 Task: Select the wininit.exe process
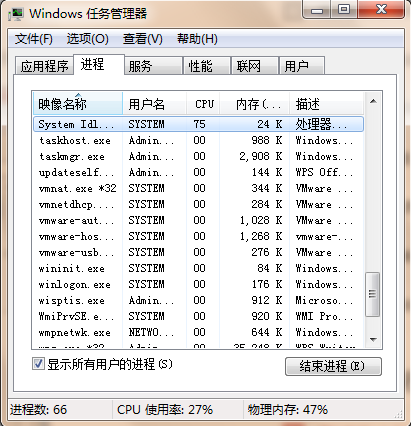tap(198, 268)
